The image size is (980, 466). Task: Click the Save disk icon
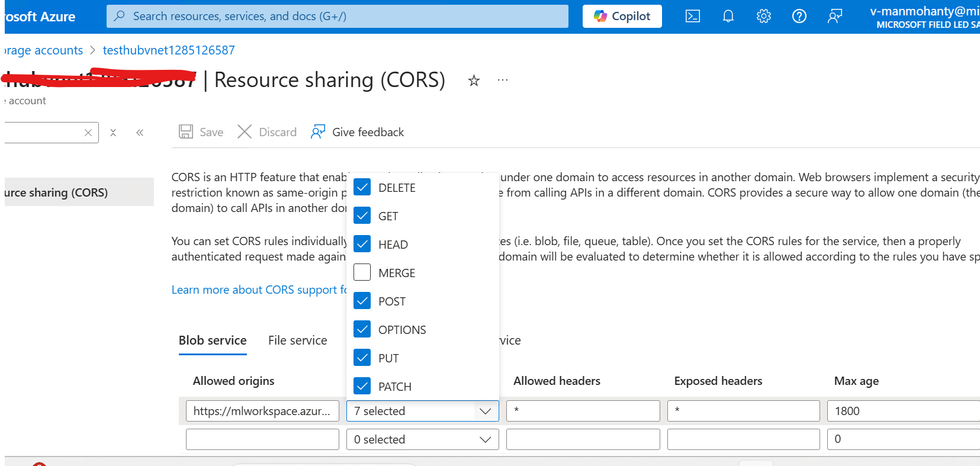pyautogui.click(x=186, y=131)
